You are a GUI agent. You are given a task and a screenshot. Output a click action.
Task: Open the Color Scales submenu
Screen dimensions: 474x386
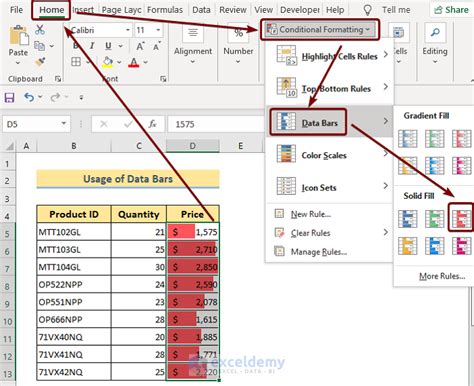(329, 155)
